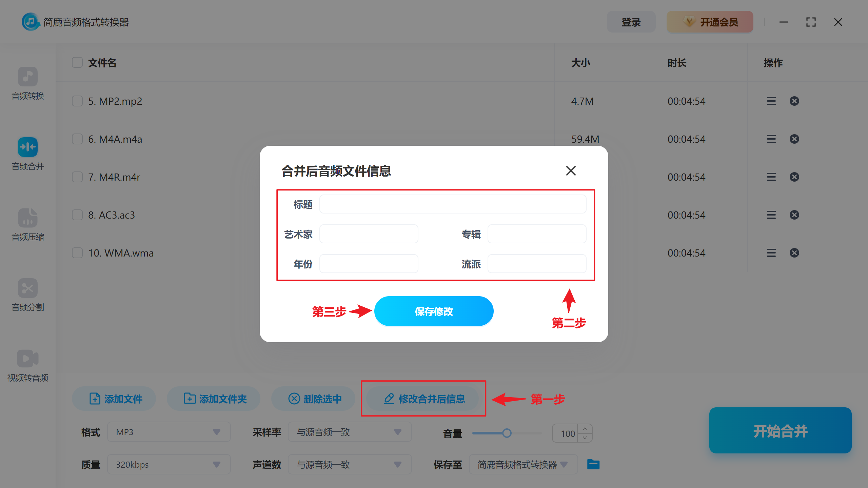This screenshot has width=868, height=488.
Task: Select all files via header checkbox
Action: click(77, 62)
